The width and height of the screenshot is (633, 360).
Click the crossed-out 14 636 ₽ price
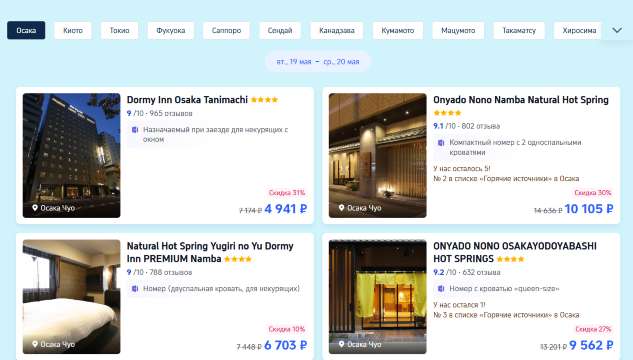coord(548,210)
